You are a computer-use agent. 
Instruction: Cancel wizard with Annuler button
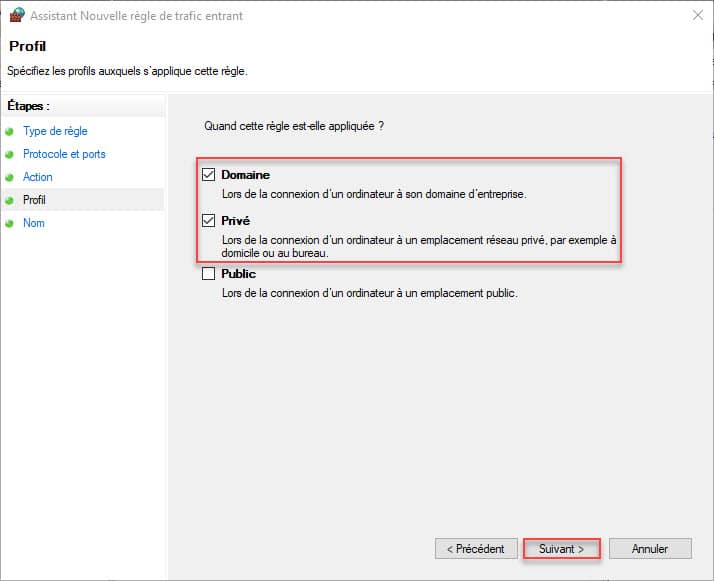pyautogui.click(x=650, y=549)
